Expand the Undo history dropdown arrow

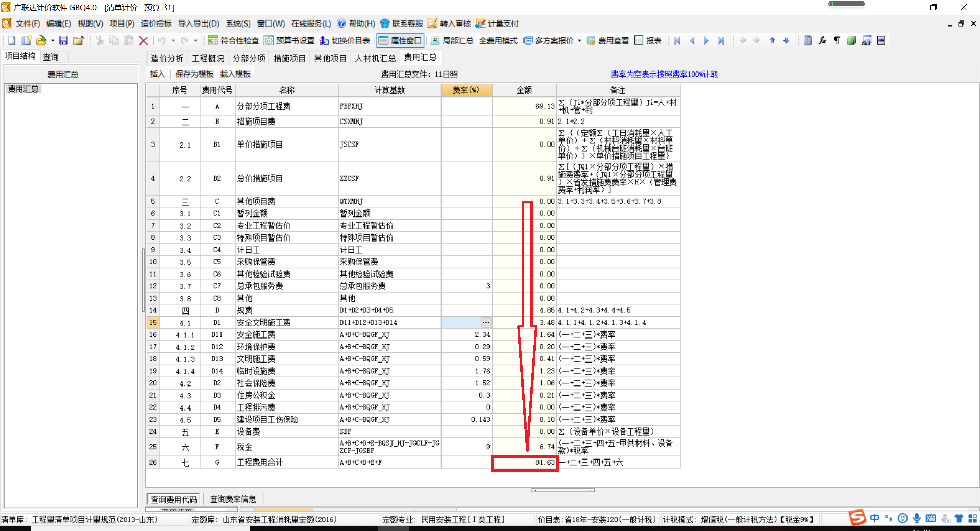[x=173, y=40]
